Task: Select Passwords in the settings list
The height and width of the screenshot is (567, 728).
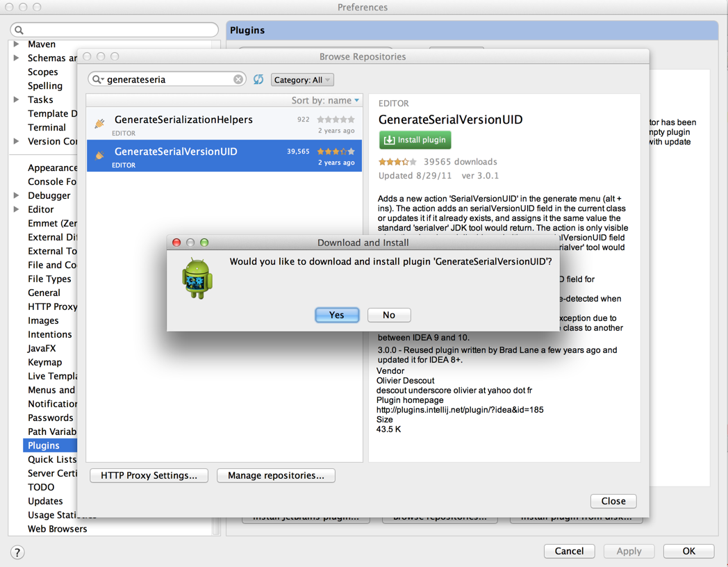Action: (51, 418)
